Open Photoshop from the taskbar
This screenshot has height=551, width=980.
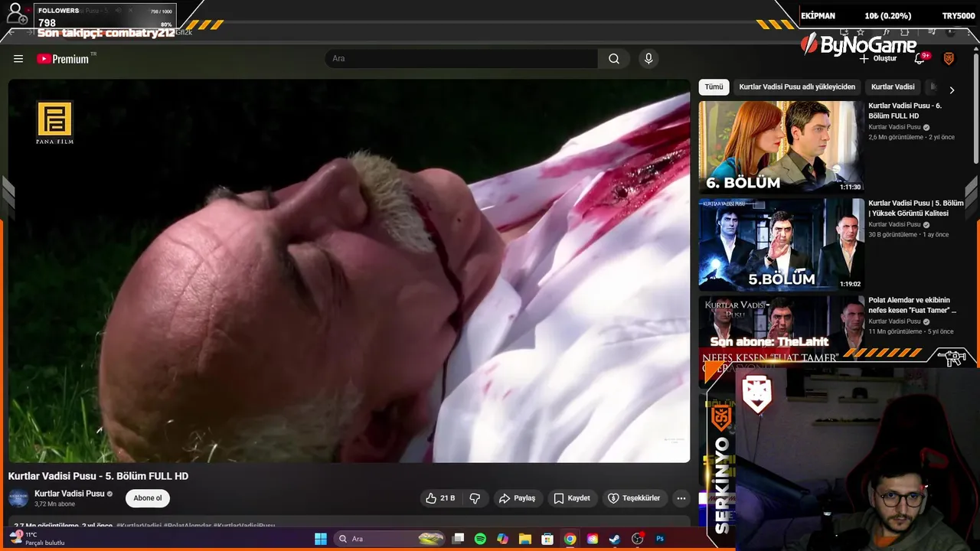pyautogui.click(x=660, y=539)
